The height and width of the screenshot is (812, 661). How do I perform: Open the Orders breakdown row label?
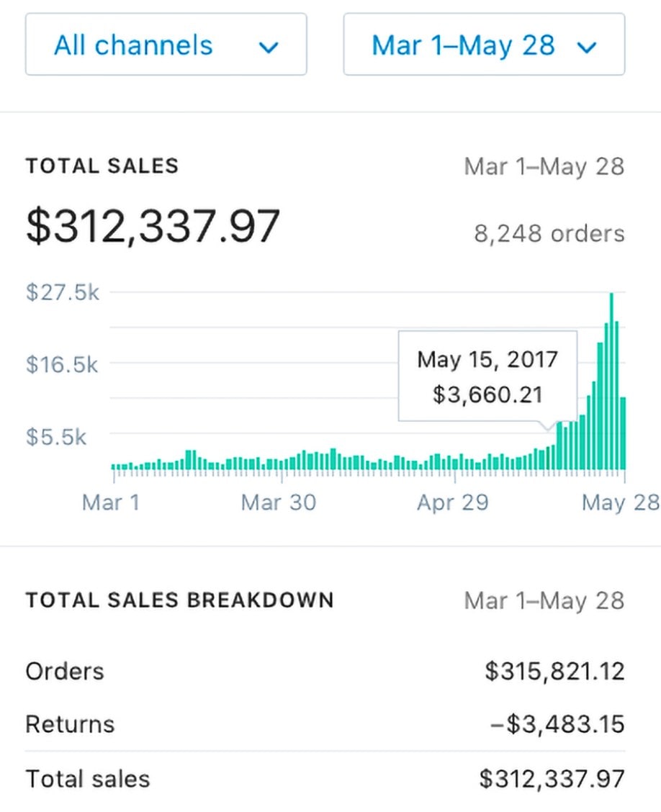(x=65, y=671)
